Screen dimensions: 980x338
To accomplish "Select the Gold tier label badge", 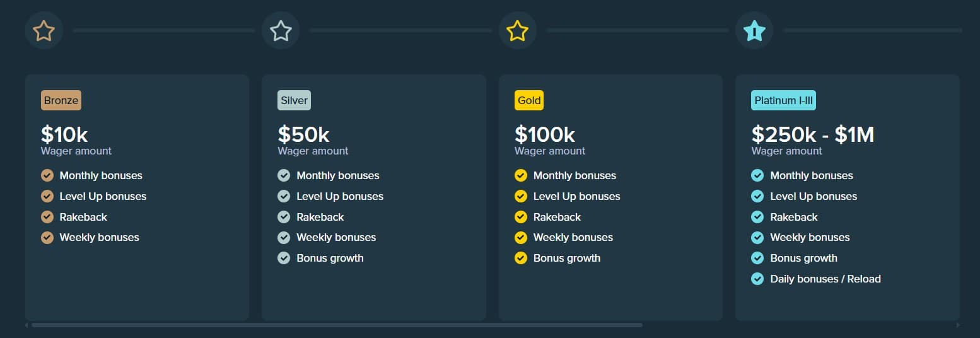I will [x=529, y=100].
